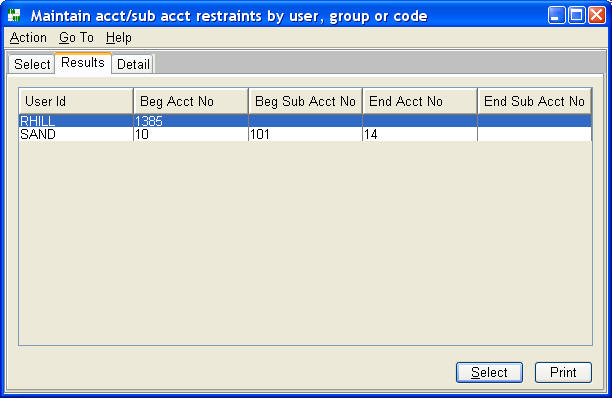Click the 1385 account number cell
The image size is (612, 398).
(191, 121)
